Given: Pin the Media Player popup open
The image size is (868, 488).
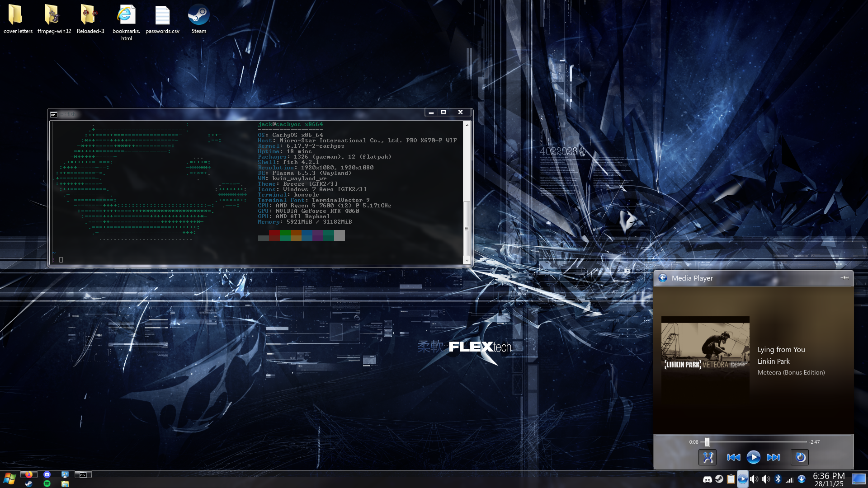Looking at the screenshot, I should tap(844, 278).
